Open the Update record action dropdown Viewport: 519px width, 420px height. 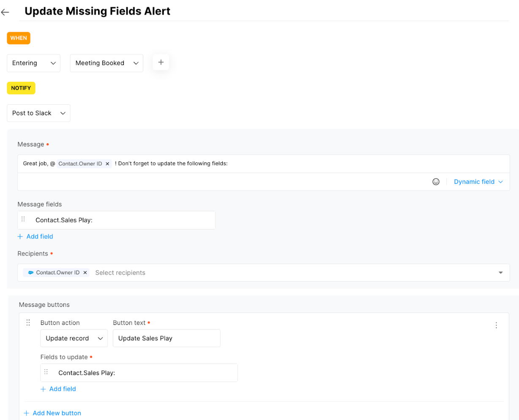coord(74,338)
